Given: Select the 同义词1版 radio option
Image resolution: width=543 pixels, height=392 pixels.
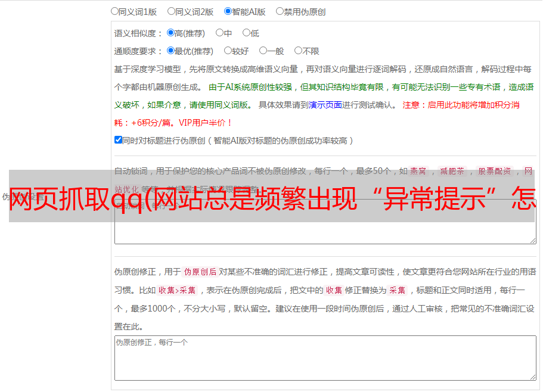Looking at the screenshot, I should click(115, 11).
